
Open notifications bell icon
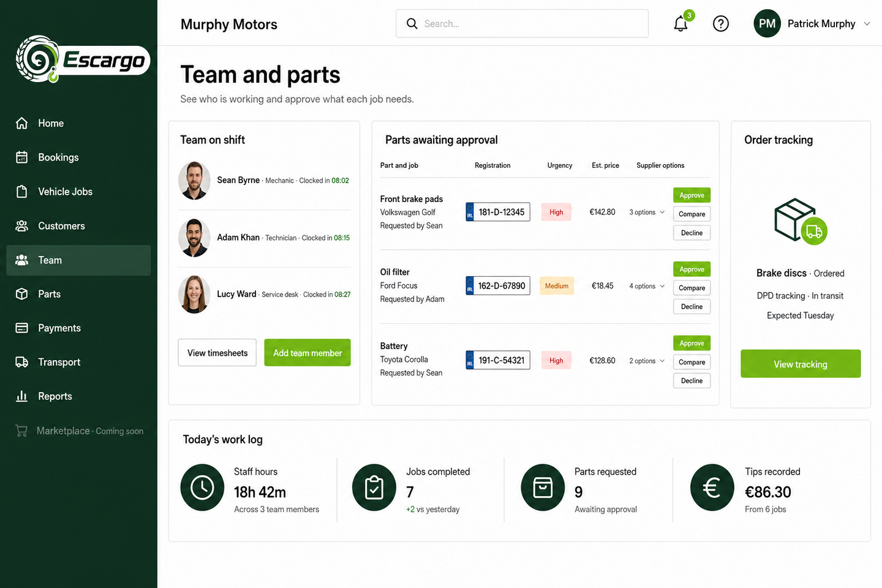pos(680,24)
